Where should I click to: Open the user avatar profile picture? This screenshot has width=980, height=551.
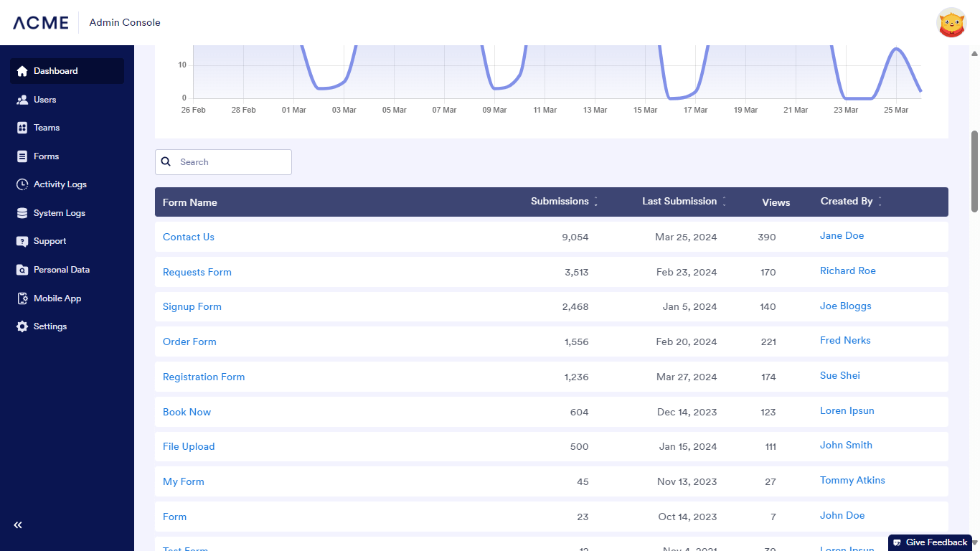tap(951, 22)
